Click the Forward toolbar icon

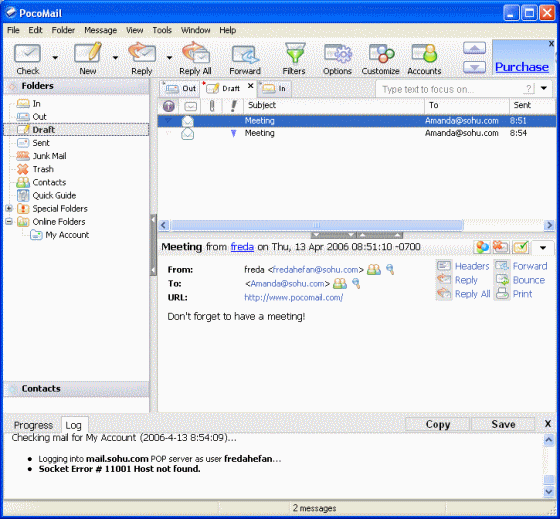coord(245,54)
